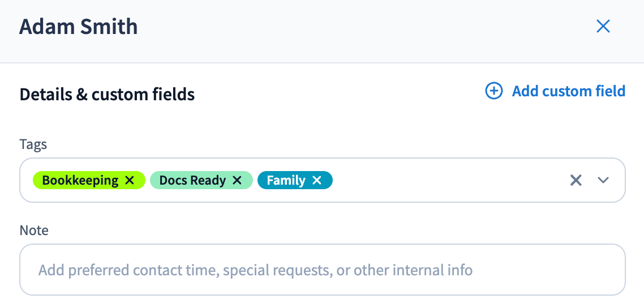Select the Family tag label
Image resolution: width=644 pixels, height=307 pixels.
[286, 181]
